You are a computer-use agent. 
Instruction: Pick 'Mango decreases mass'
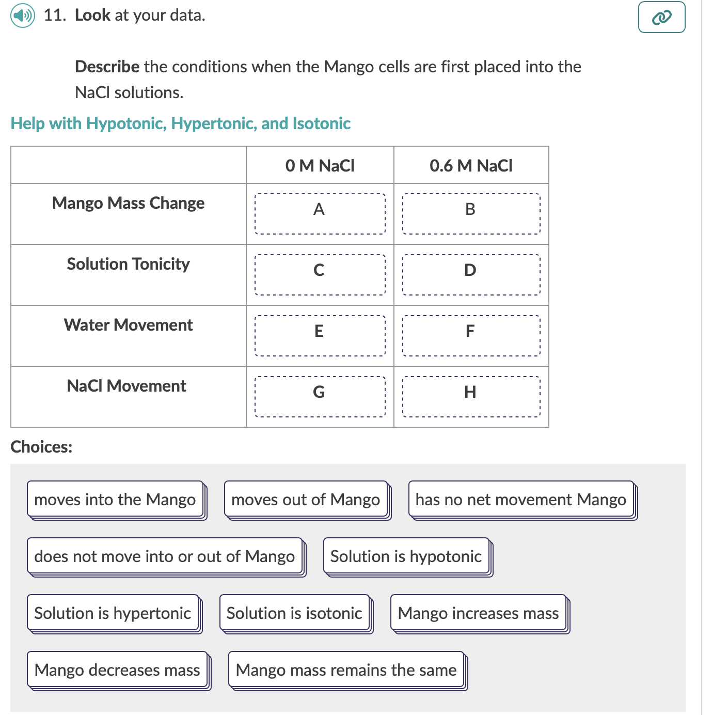117,670
